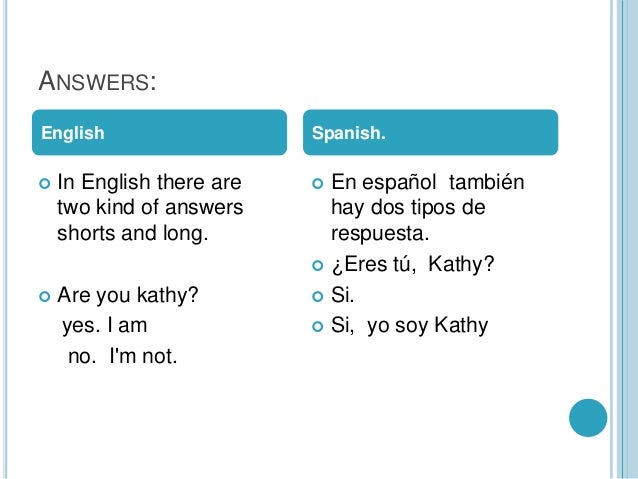Click bullet before 'Si, yo soy Kathy'
The height and width of the screenshot is (479, 638).
coord(317,326)
